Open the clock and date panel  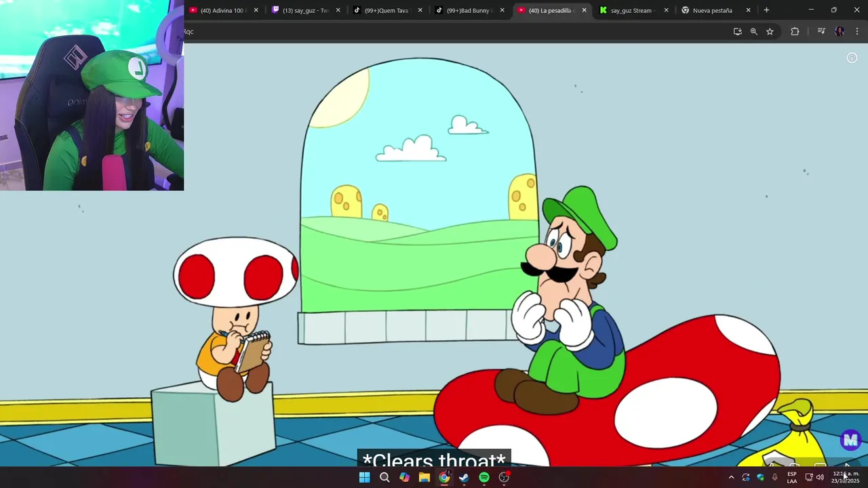pyautogui.click(x=846, y=477)
